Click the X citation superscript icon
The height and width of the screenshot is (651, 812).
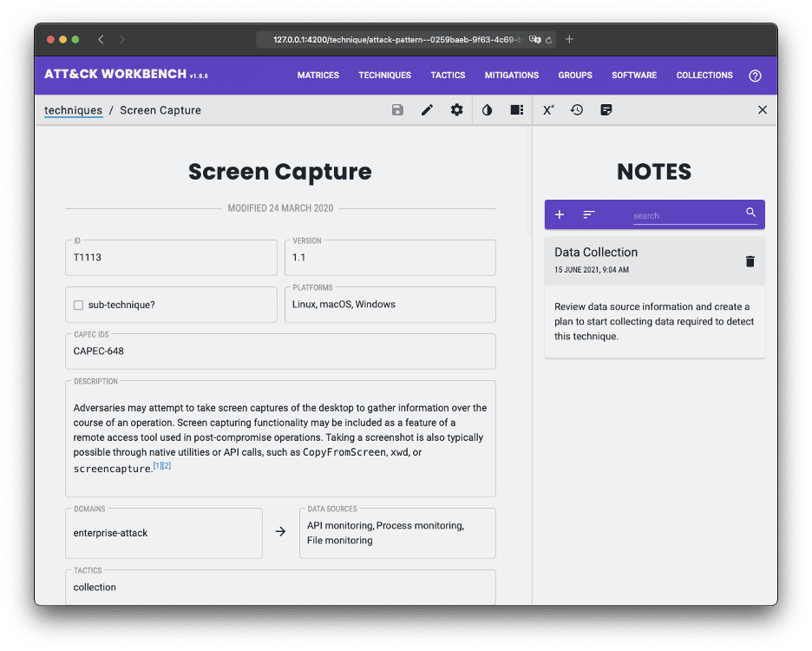tap(548, 110)
